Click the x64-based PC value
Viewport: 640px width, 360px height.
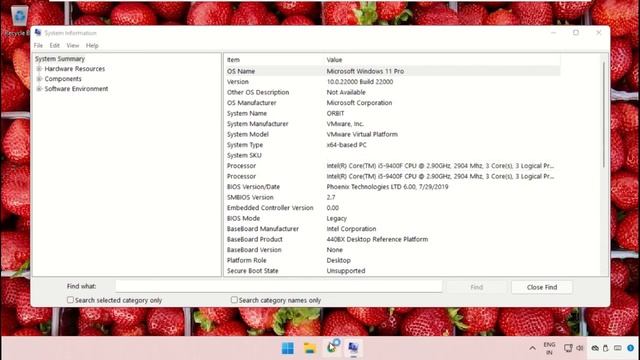(347, 145)
